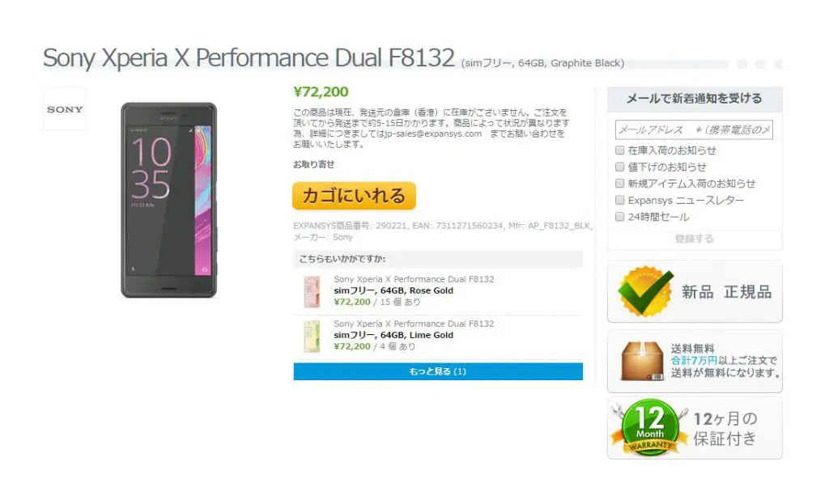The width and height of the screenshot is (829, 504).
Task: Tick the 値下げのお知らせ checkbox
Action: [x=619, y=167]
